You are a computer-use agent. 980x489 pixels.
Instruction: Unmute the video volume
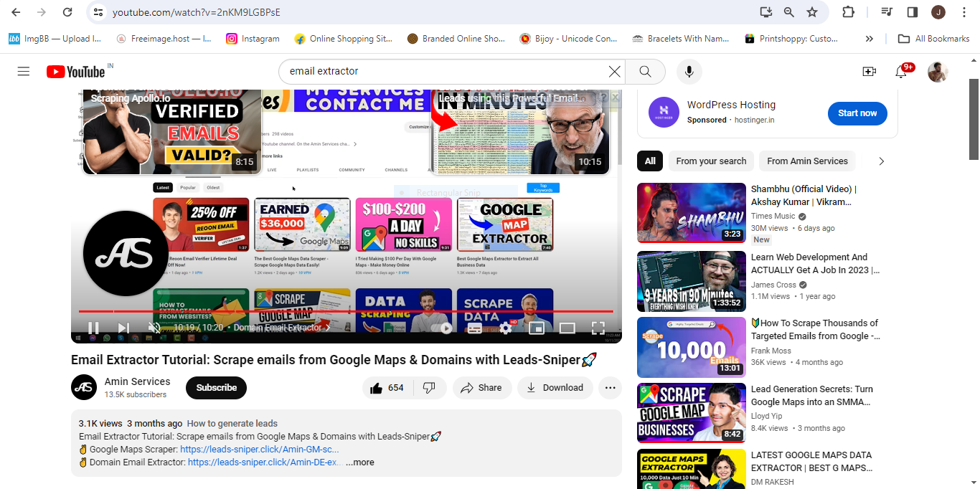[x=154, y=328]
